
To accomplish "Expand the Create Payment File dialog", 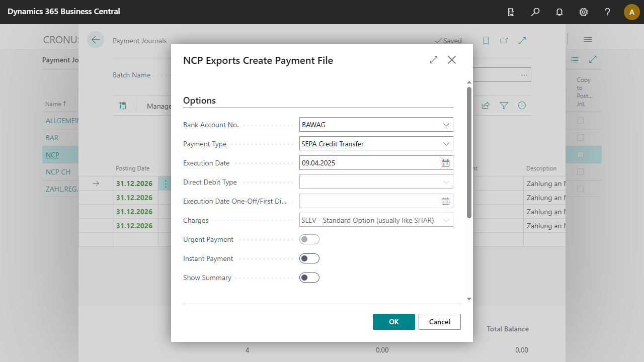I will coord(434,60).
